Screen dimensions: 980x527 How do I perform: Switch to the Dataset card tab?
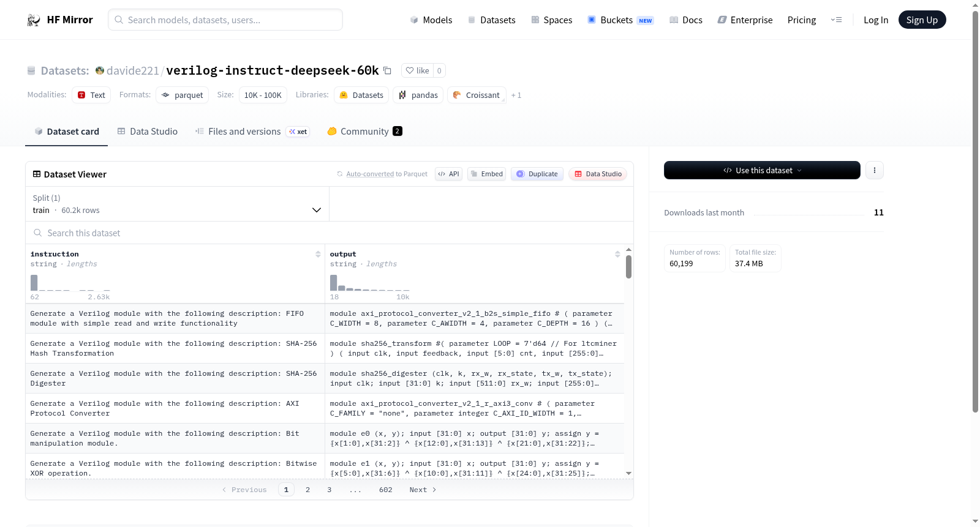(66, 132)
